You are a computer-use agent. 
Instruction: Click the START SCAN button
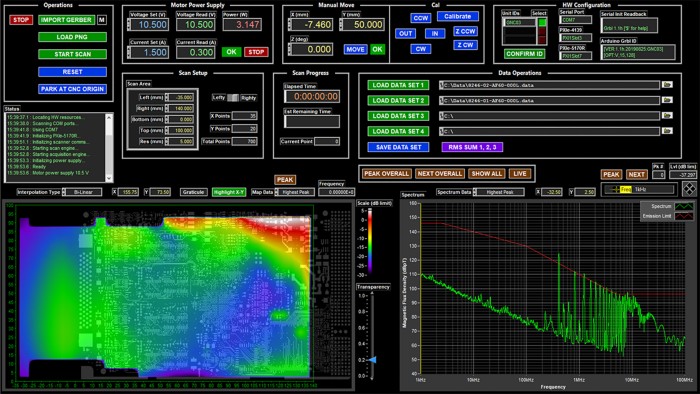pyautogui.click(x=72, y=54)
